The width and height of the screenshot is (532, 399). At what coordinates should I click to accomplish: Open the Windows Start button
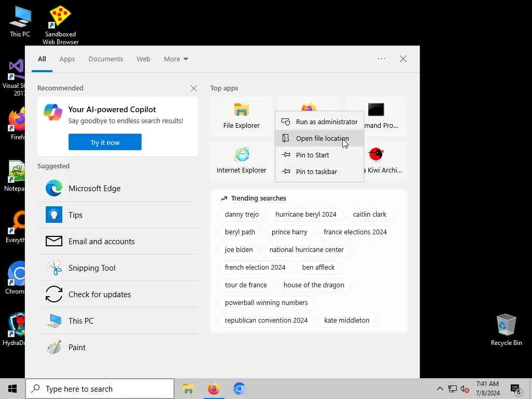coord(12,389)
